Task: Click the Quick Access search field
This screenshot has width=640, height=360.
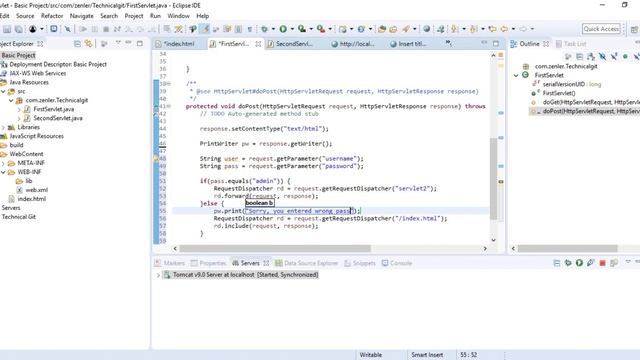Action: tap(601, 29)
